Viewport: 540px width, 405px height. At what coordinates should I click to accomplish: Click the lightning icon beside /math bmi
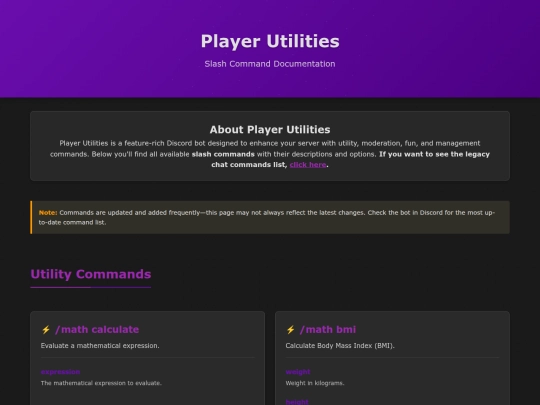(x=291, y=330)
